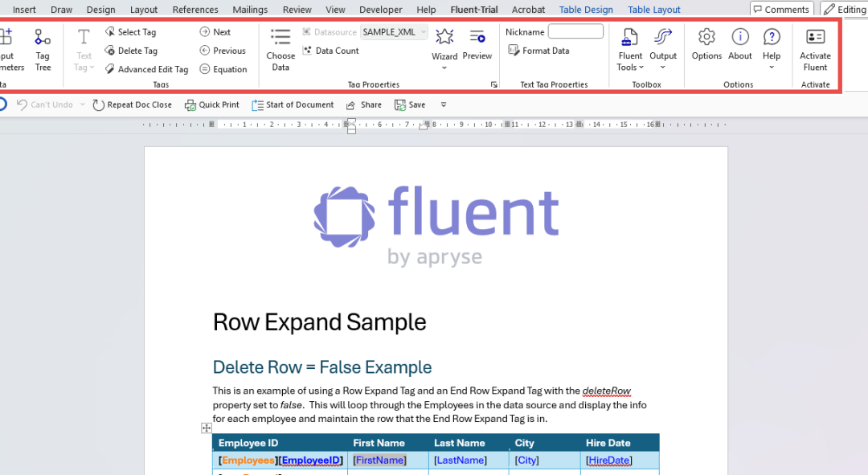This screenshot has height=475, width=868.
Task: Open Advanced Edit Tag
Action: point(147,69)
